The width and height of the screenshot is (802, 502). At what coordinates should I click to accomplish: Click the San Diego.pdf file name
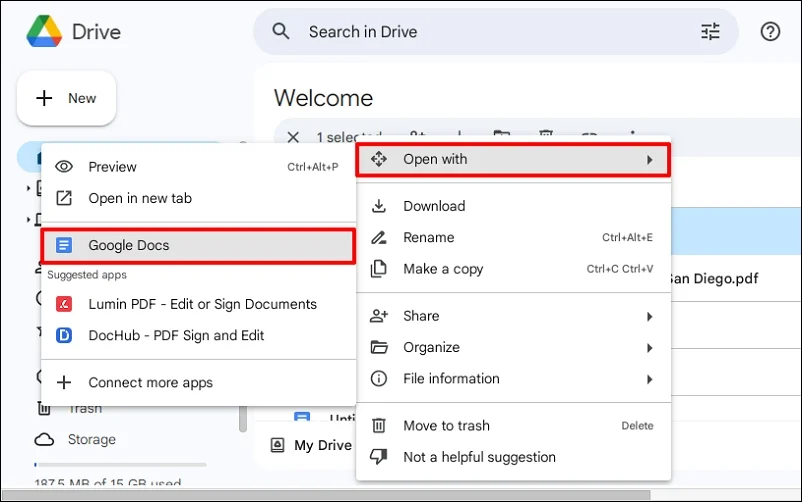[714, 279]
